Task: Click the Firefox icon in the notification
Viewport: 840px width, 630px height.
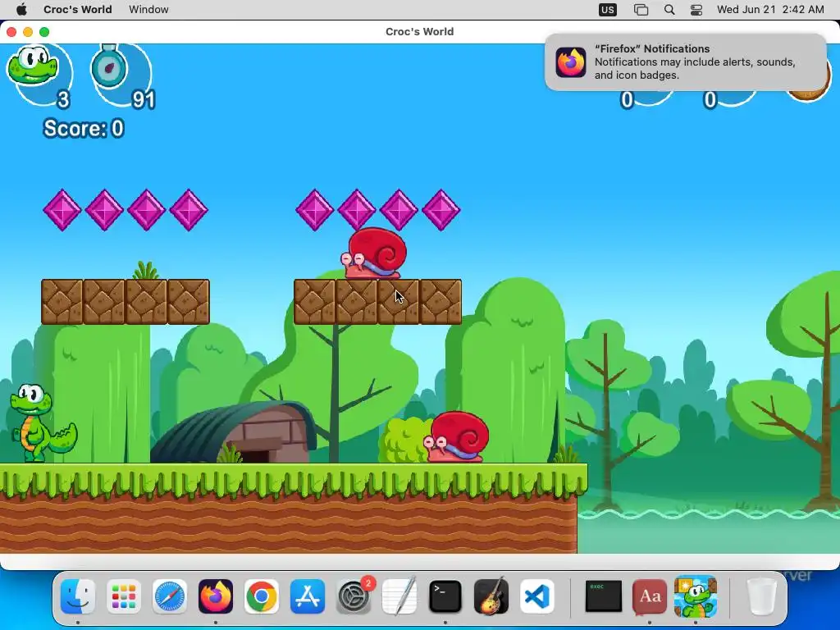Action: (571, 62)
